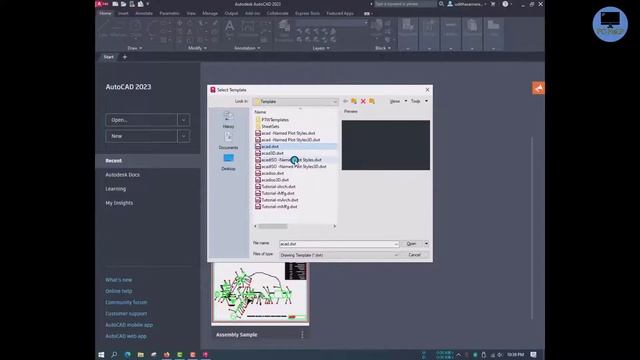Open the Documents location in the dialog sidebar
This screenshot has height=360, width=640.
(228, 141)
